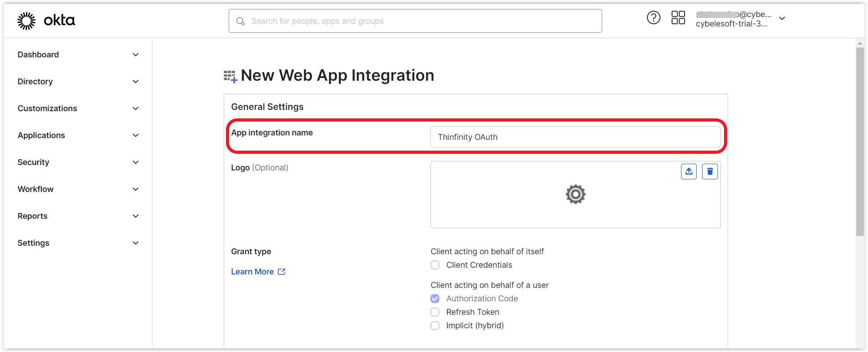Click the delete logo trash icon
The height and width of the screenshot is (352, 868).
pyautogui.click(x=710, y=171)
